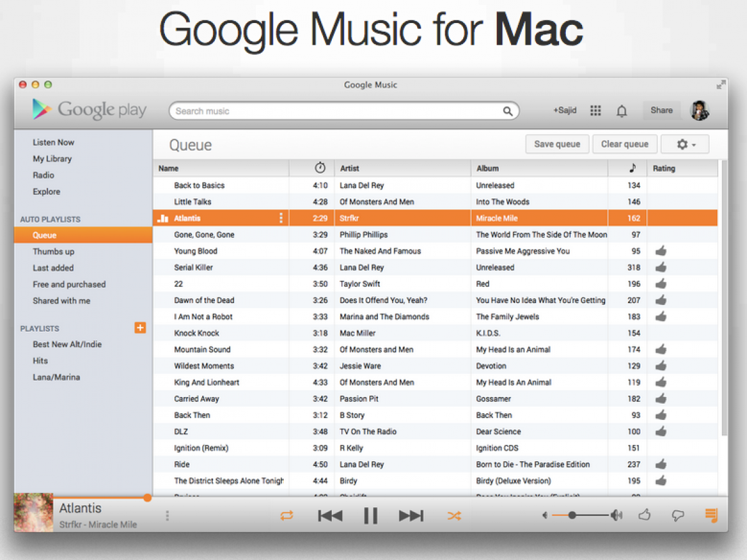Click the Google apps grid icon
Image resolution: width=747 pixels, height=560 pixels.
596,111
